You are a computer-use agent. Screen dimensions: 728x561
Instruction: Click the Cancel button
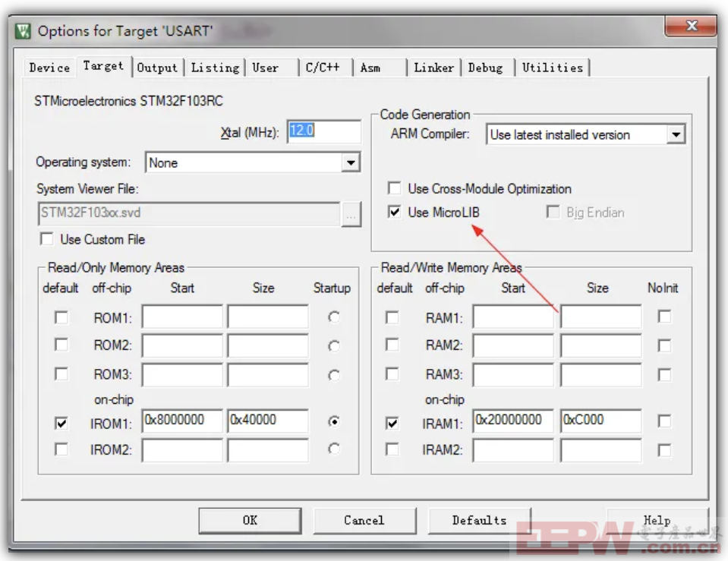point(364,520)
